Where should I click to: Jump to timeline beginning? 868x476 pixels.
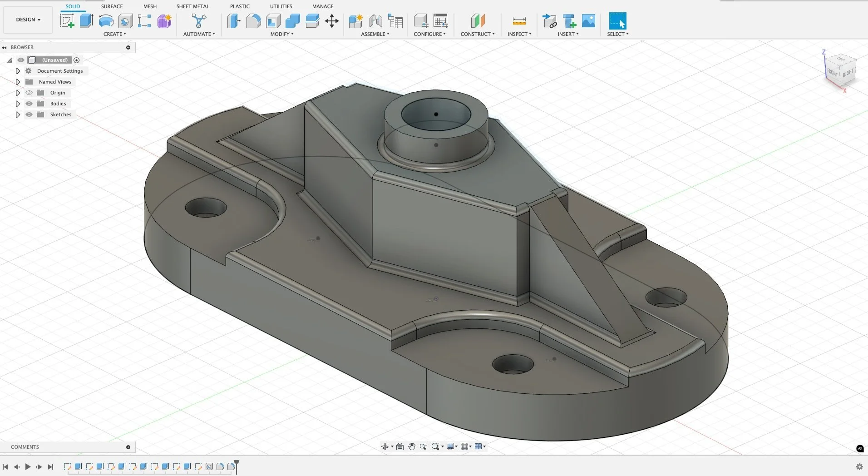pyautogui.click(x=5, y=466)
